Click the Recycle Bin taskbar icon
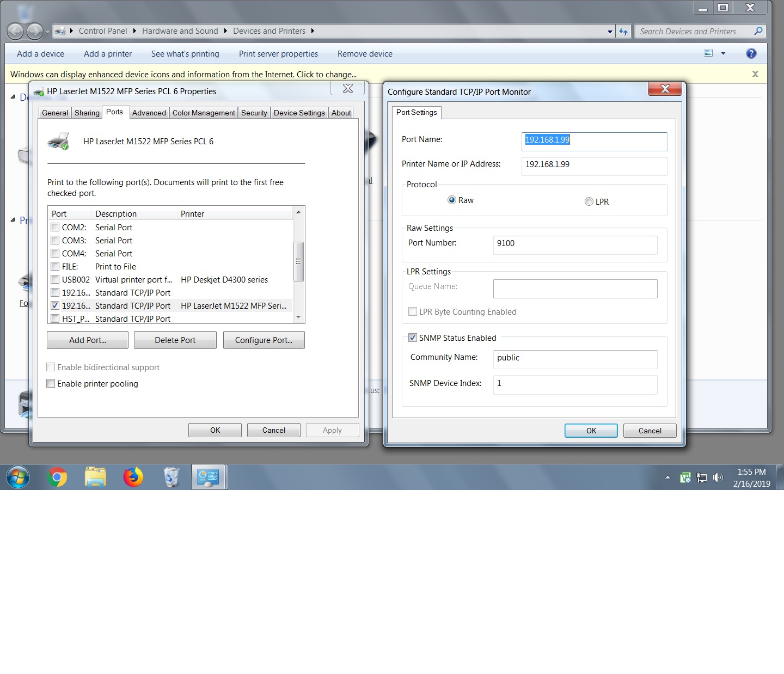 point(171,477)
